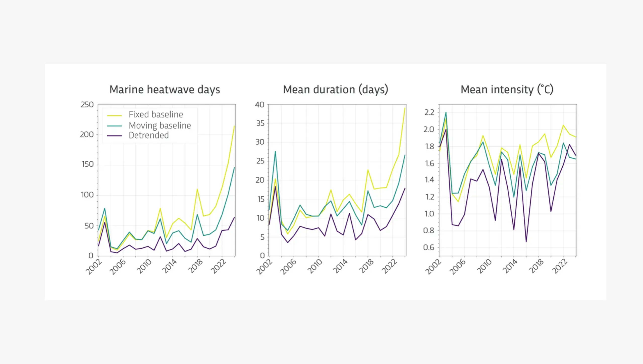
Task: Select the 'Moving baseline' legend label
Action: (x=160, y=126)
